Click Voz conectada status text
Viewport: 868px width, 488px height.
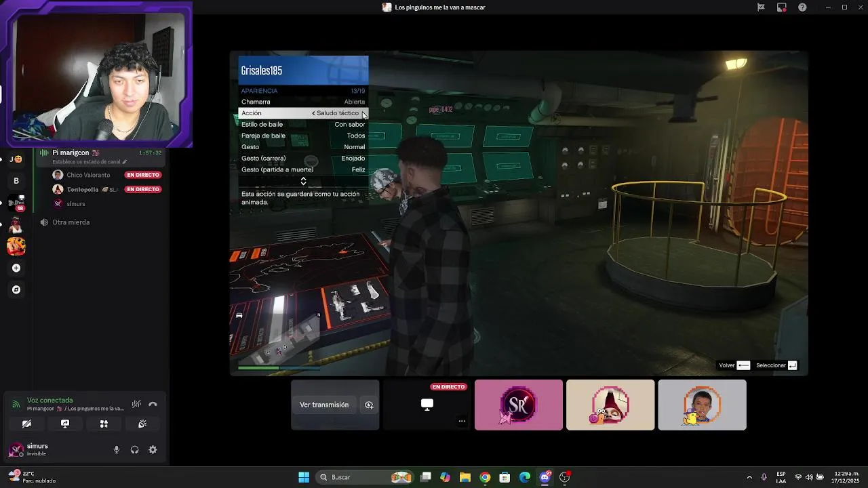(50, 400)
